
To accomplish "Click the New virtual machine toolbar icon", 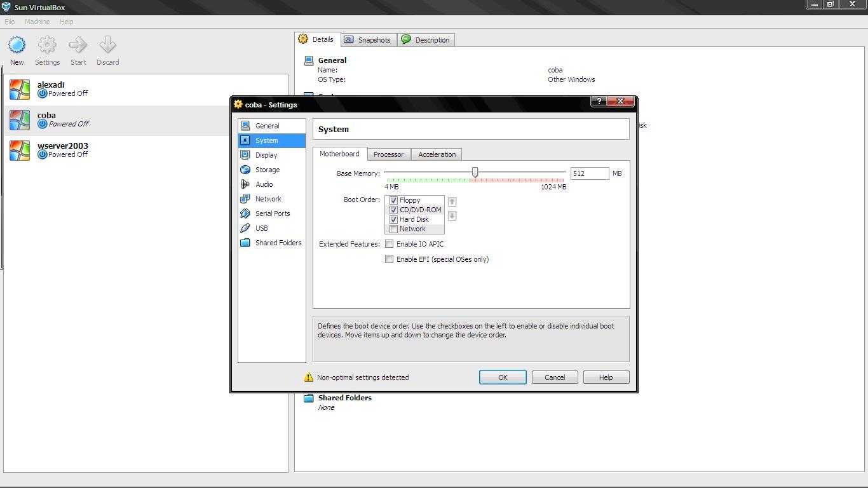I will point(17,45).
